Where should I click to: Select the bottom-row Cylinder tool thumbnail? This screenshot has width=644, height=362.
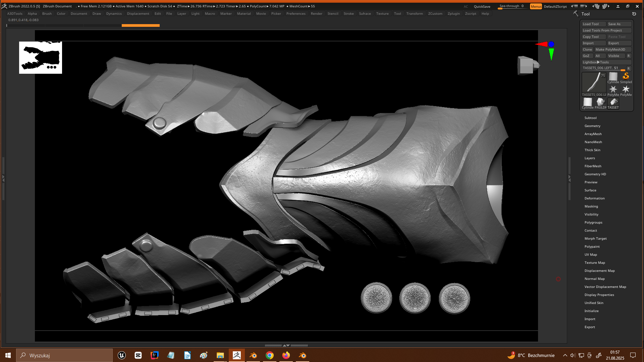point(588,103)
